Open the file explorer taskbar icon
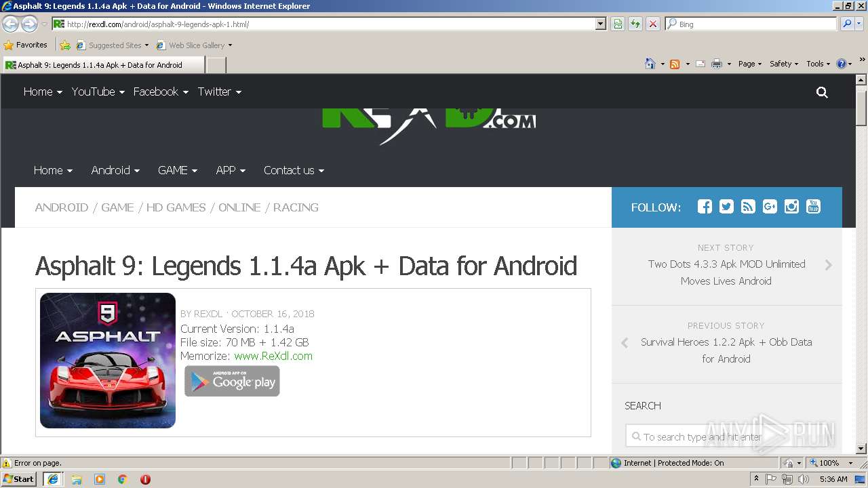 tap(77, 479)
